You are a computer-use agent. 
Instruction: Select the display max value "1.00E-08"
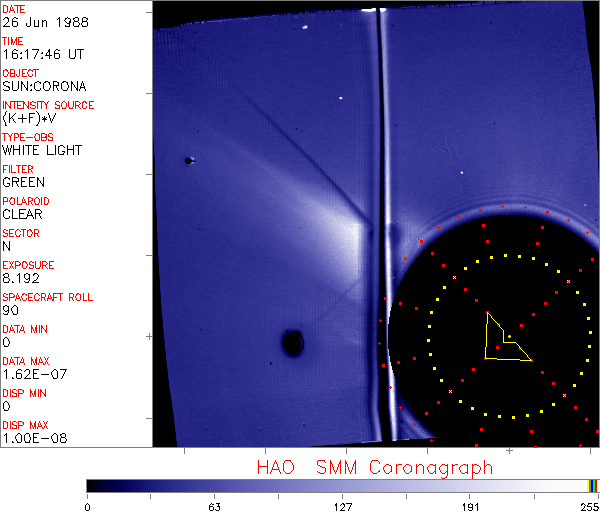[x=30, y=438]
